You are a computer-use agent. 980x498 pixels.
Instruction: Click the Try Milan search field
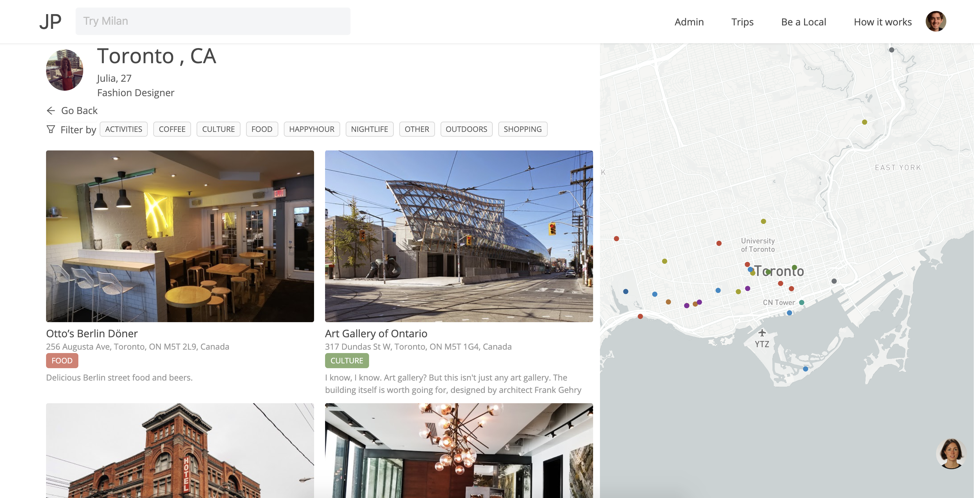(x=213, y=21)
